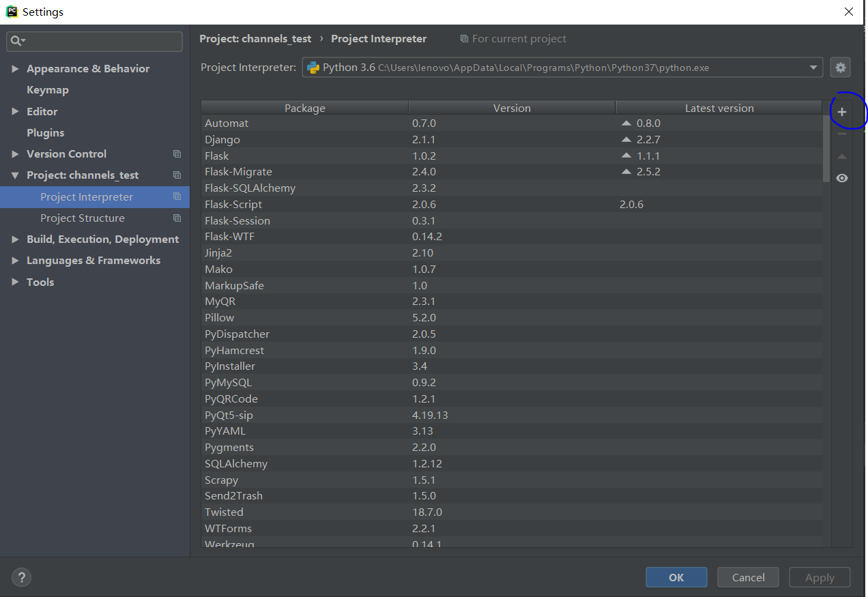This screenshot has height=597, width=868.
Task: Select the WTForms package row
Action: pos(512,529)
